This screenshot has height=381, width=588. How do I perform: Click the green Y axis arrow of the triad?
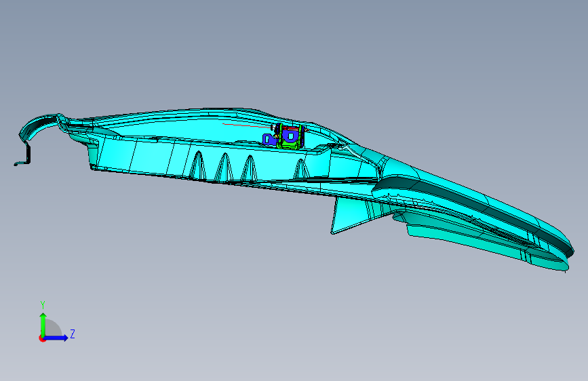pyautogui.click(x=43, y=324)
